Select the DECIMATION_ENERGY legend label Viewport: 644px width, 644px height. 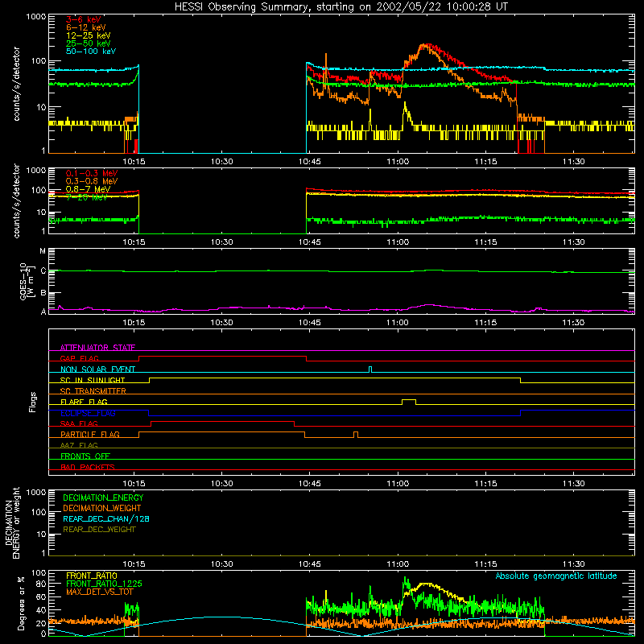coord(103,497)
